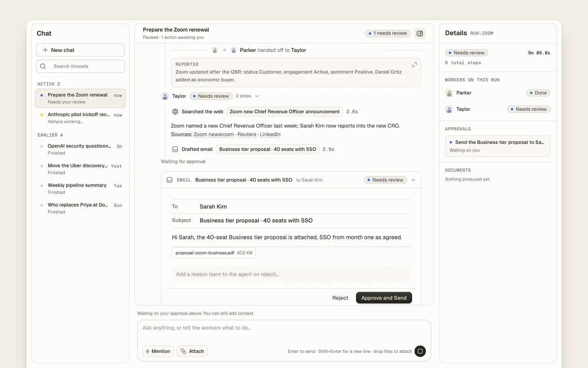This screenshot has width=588, height=368.
Task: Click Taylor's Needs review badge in conversation
Action: 211,96
